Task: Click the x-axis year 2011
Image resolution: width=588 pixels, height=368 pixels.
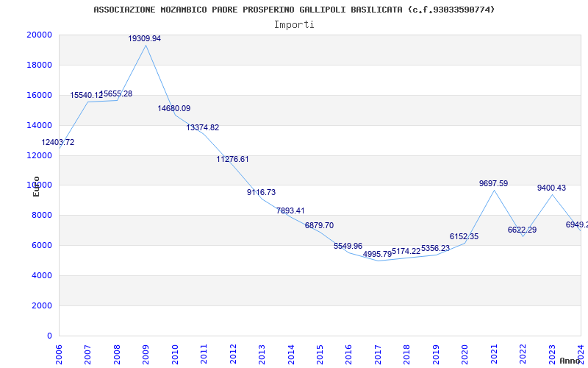Action: point(204,355)
